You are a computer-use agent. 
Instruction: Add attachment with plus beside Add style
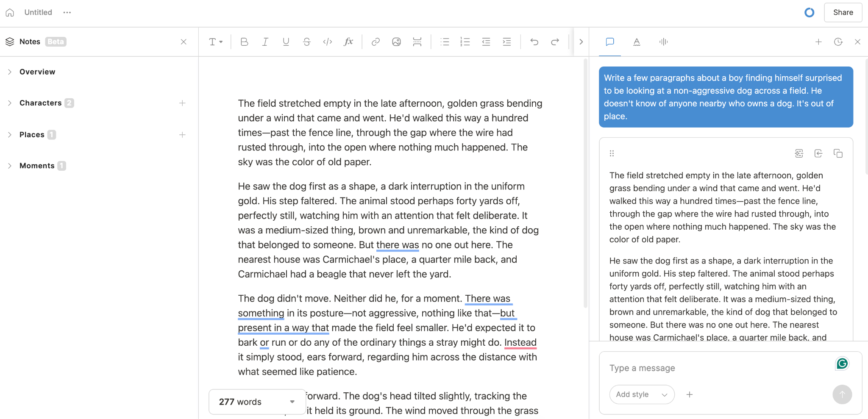(690, 394)
